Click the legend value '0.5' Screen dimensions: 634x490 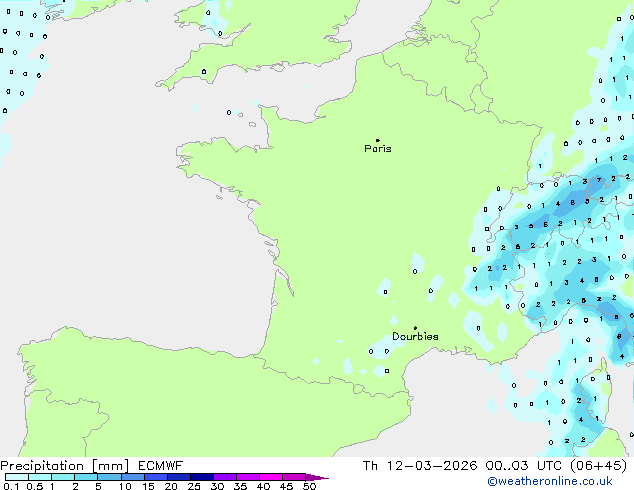(35, 486)
